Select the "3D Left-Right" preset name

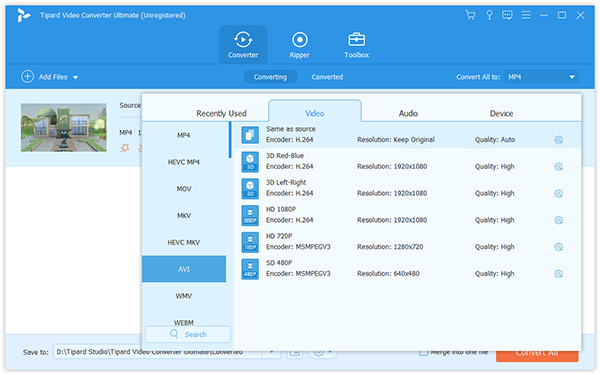286,183
